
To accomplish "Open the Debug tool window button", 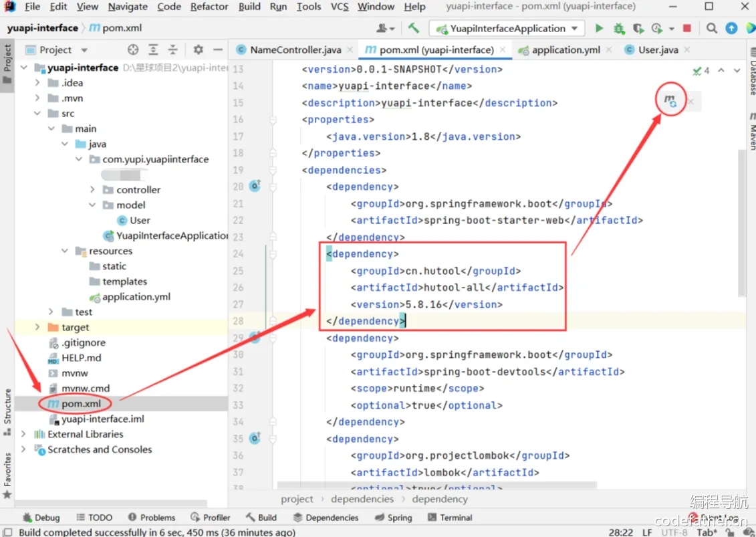I will click(41, 517).
